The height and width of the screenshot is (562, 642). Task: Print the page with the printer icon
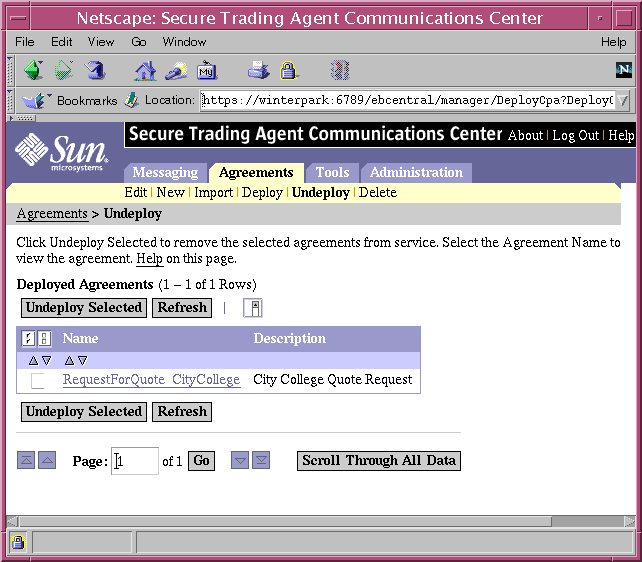click(258, 70)
